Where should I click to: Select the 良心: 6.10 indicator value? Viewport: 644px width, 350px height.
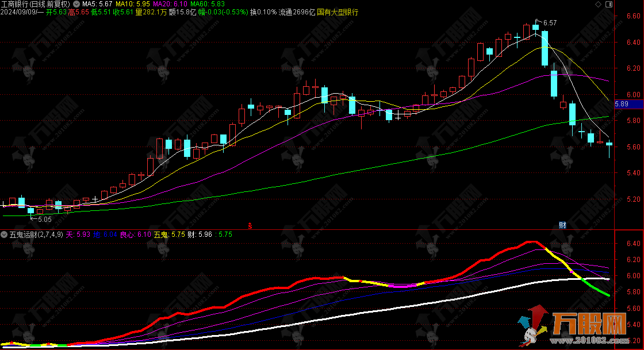click(136, 234)
